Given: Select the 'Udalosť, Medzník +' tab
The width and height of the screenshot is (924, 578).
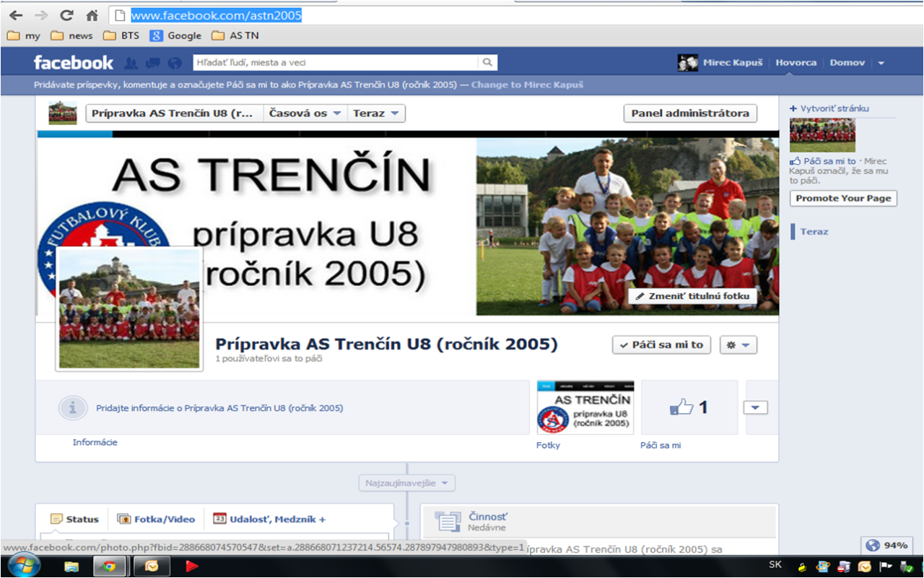Looking at the screenshot, I should (x=269, y=519).
